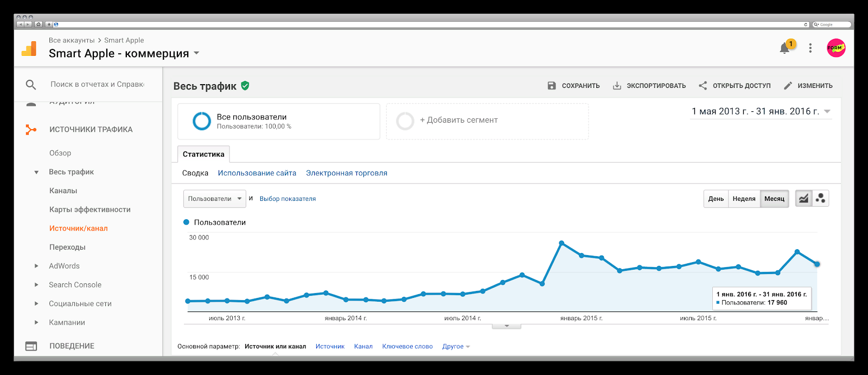Choose Ключевое слово as primary dimension
Screen dimensions: 868x375
tap(407, 346)
